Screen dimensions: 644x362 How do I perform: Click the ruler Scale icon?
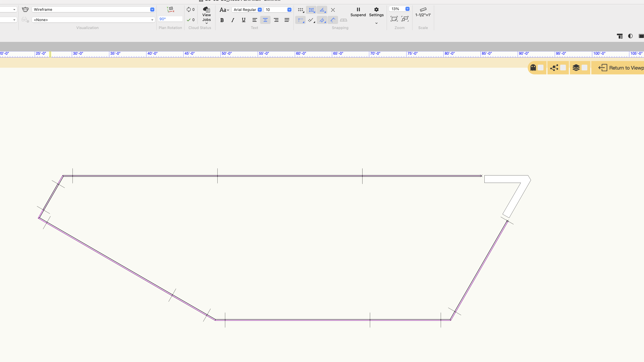(423, 9)
